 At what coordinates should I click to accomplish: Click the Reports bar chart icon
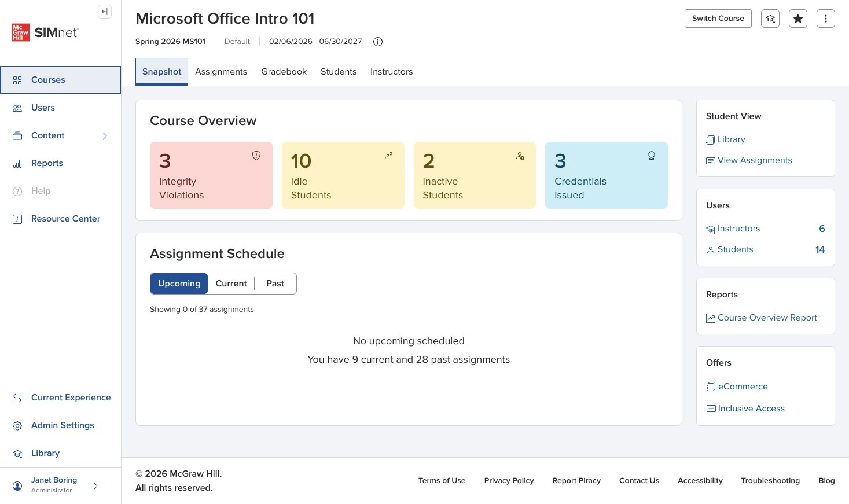click(x=17, y=164)
